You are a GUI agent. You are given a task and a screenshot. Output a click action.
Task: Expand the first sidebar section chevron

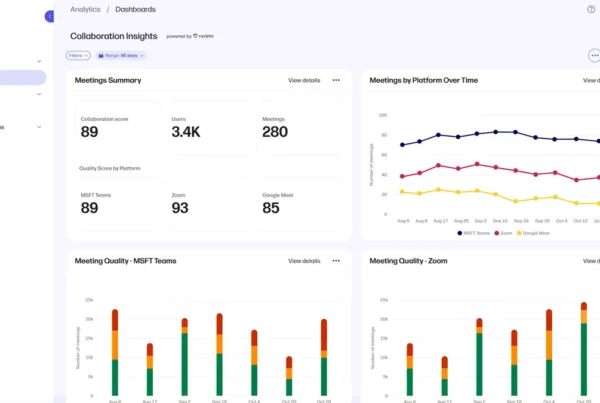[x=39, y=61]
